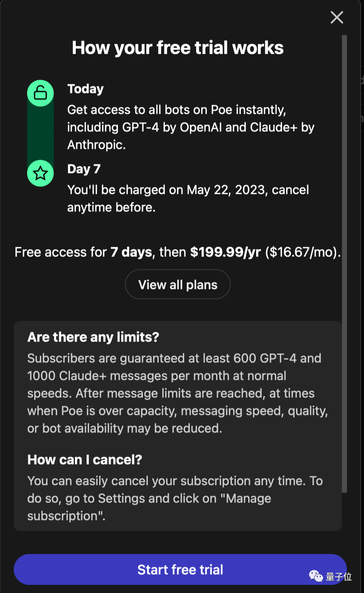Click the green unlock padlock icon

point(40,93)
